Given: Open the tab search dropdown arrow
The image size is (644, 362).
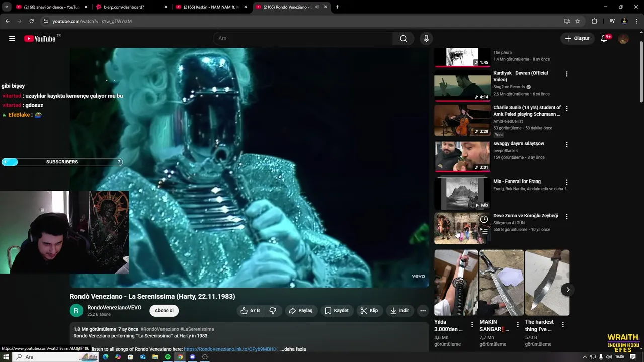Looking at the screenshot, I should pos(7,7).
